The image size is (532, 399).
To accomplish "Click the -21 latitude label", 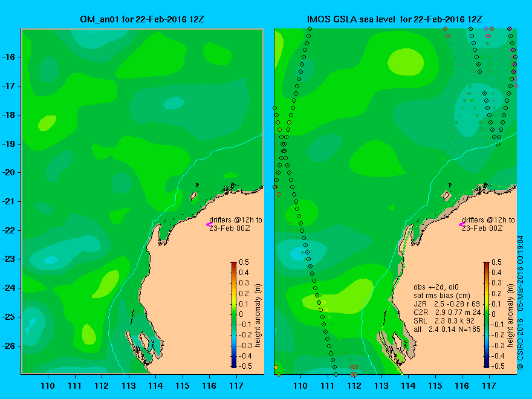I will (x=10, y=201).
